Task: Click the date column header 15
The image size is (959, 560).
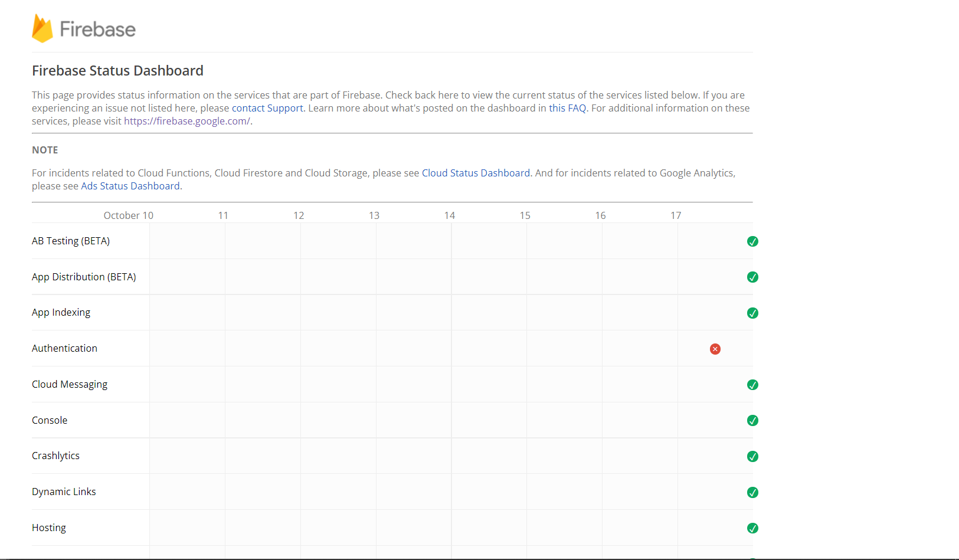Action: tap(525, 215)
